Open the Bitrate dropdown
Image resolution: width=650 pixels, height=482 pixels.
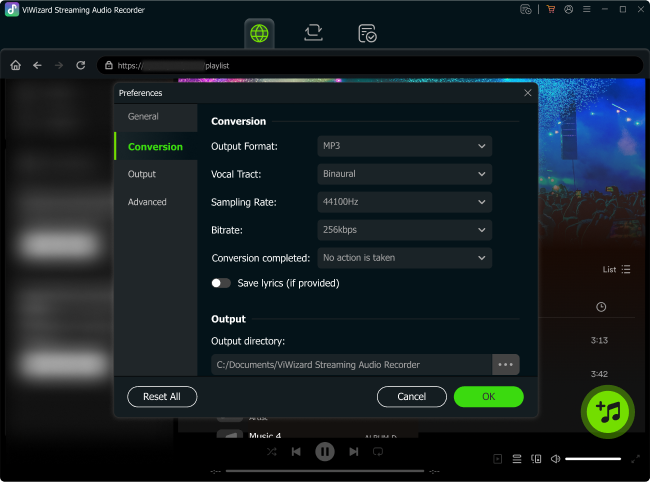(x=404, y=230)
